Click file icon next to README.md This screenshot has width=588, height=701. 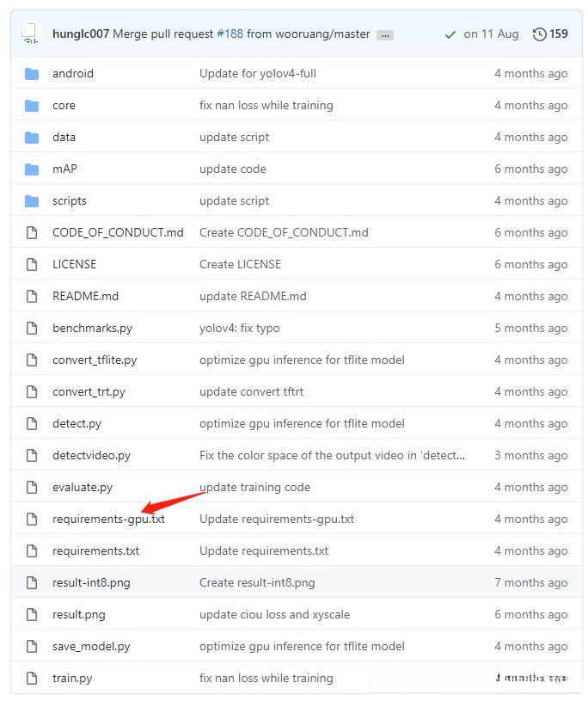(x=32, y=296)
